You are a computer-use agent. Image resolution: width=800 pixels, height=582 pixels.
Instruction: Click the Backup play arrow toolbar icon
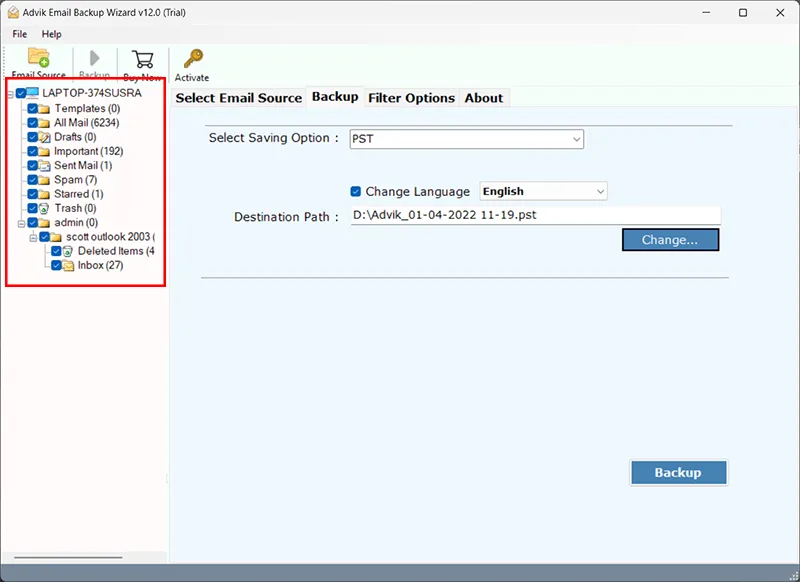94,58
